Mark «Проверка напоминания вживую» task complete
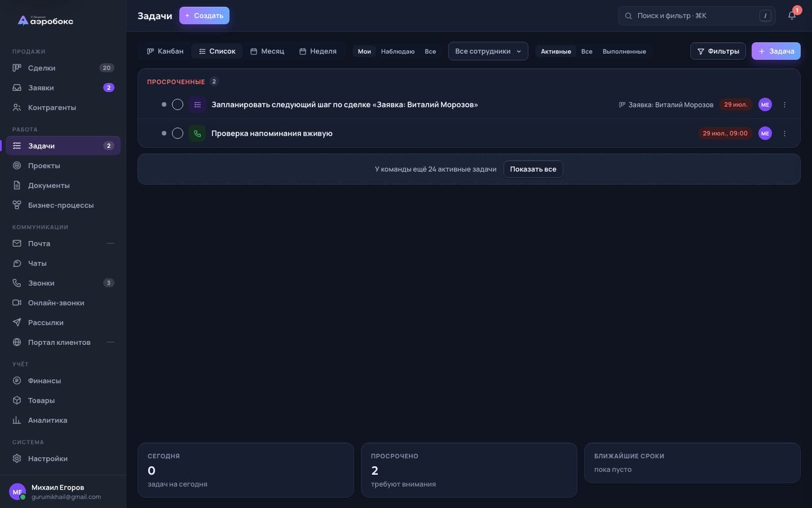The width and height of the screenshot is (812, 508). coord(178,133)
